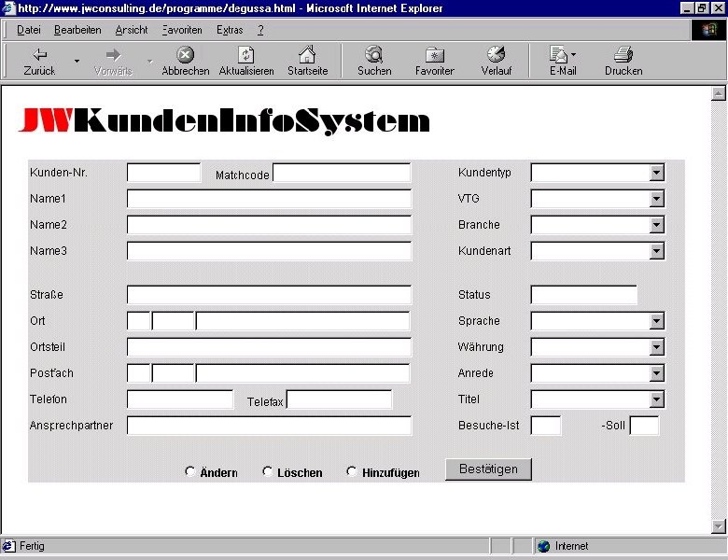
Task: Stop loading with the Abbrechen icon
Action: (x=185, y=55)
